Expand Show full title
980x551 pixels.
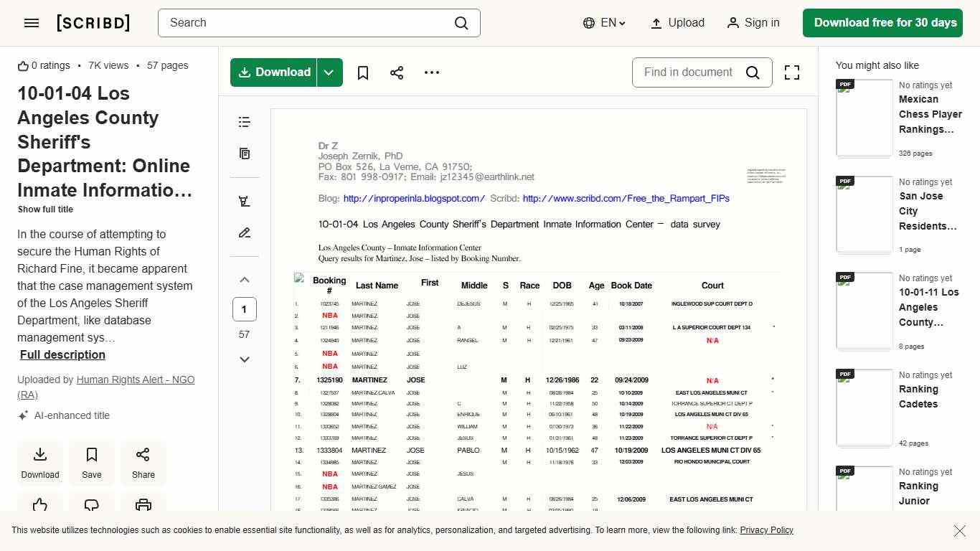(45, 209)
